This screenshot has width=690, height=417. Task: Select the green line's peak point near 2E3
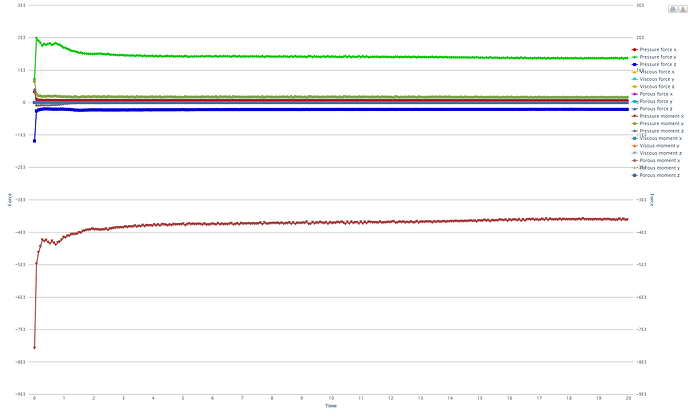36,38
